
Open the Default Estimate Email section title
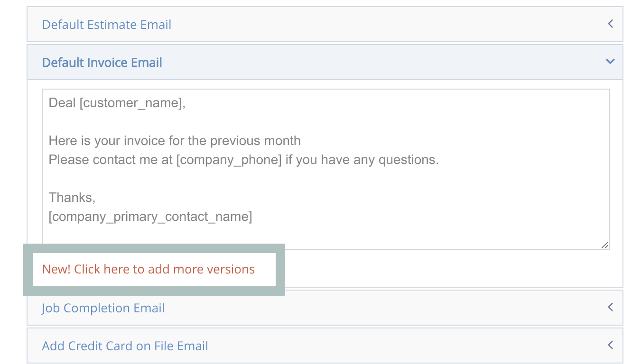click(x=107, y=25)
